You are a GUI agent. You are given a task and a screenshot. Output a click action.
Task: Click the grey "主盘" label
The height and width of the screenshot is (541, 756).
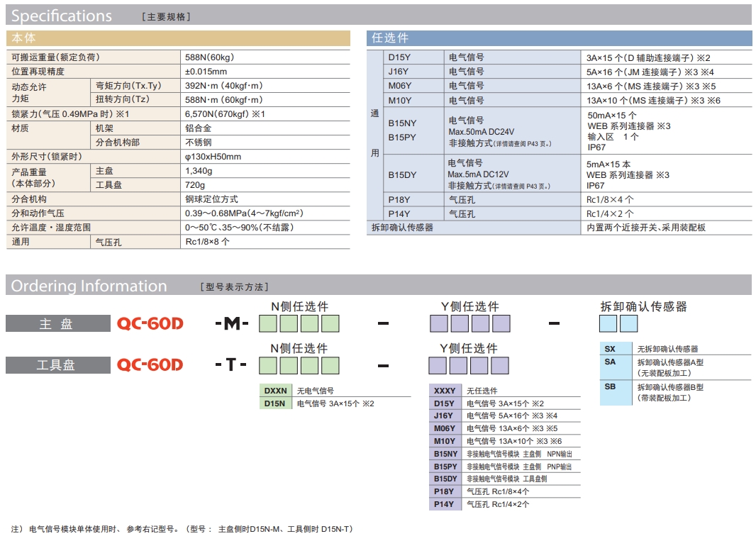[58, 323]
